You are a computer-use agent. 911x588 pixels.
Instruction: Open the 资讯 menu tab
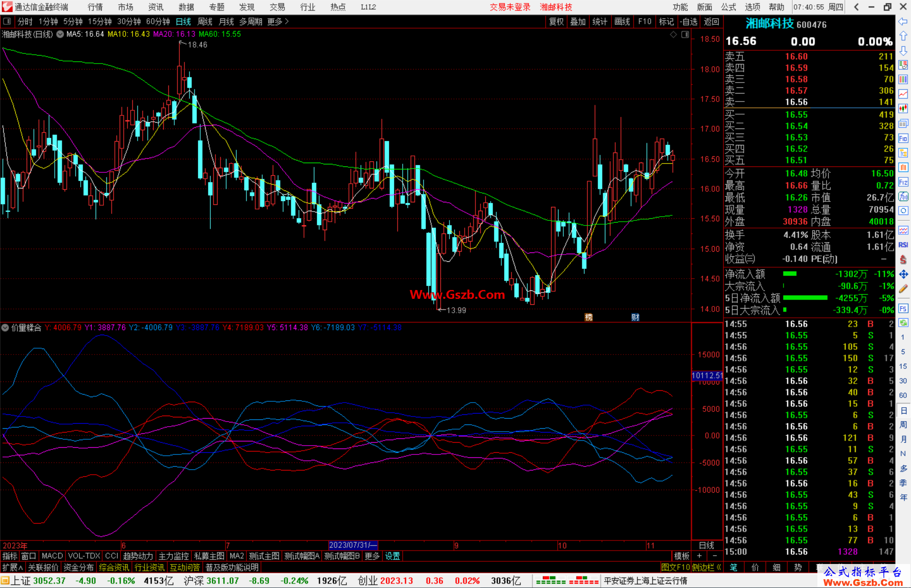156,7
